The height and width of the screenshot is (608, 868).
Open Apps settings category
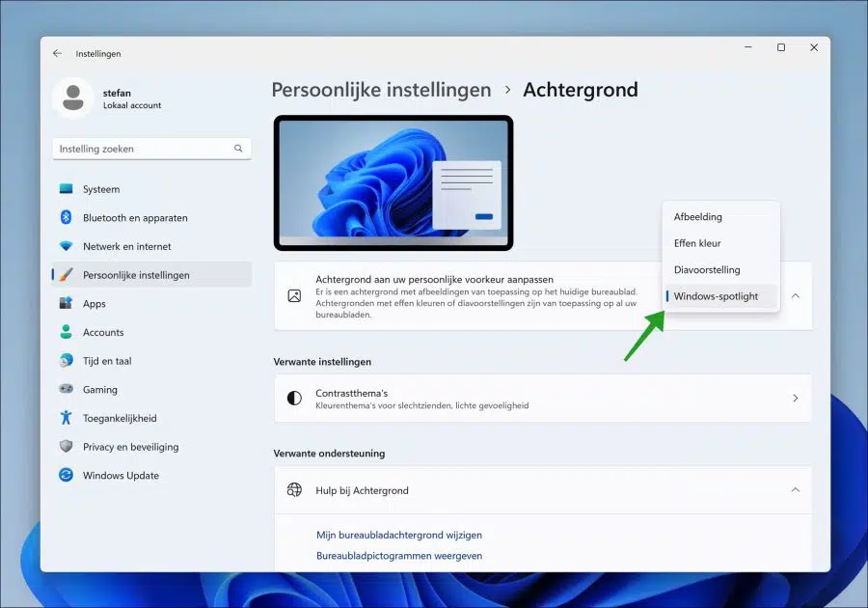[151, 303]
